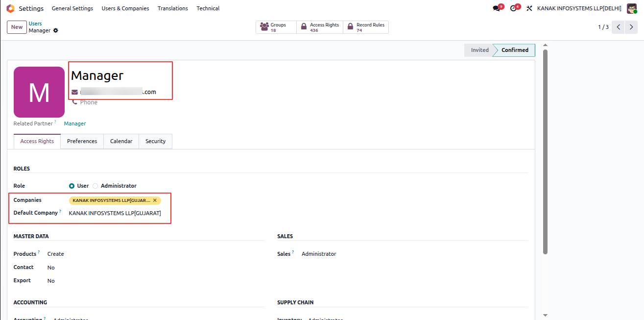Click the Record Rules lock icon
The image size is (644, 320).
click(x=350, y=27)
